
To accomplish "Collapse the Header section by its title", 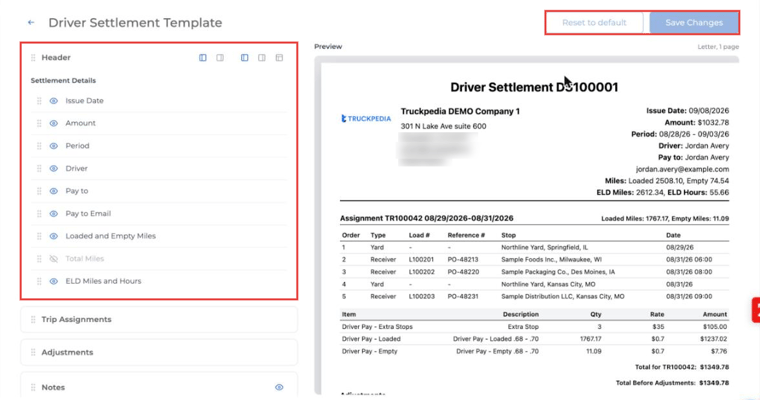I will coord(56,58).
